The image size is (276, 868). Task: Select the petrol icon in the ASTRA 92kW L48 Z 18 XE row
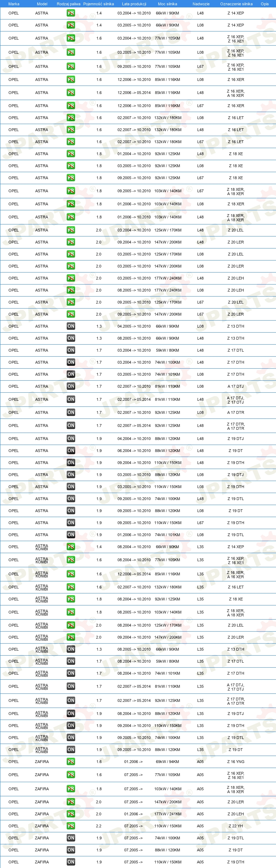point(71,154)
